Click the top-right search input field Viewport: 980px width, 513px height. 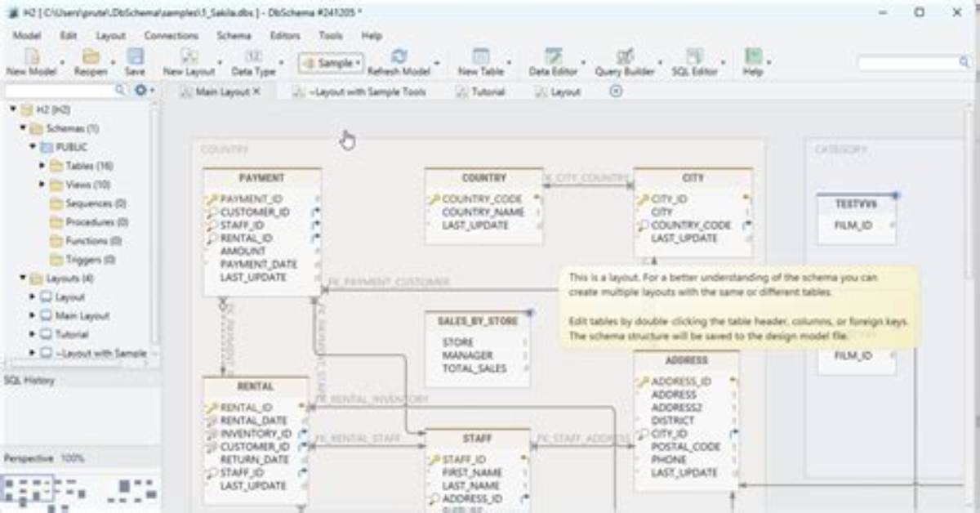click(x=913, y=63)
